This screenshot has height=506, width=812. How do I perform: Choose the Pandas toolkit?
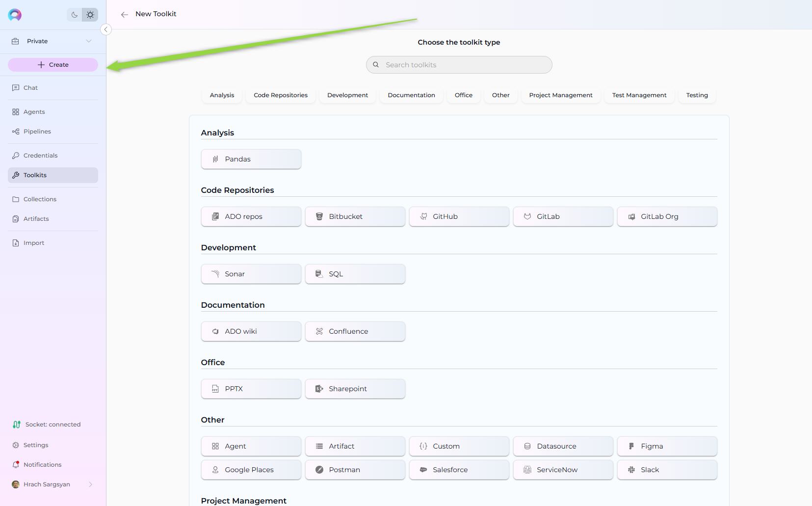tap(251, 159)
